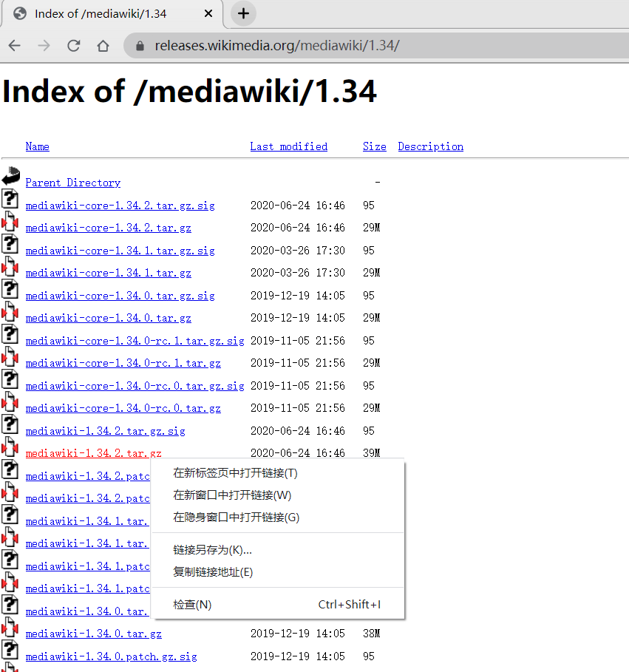629x672 pixels.
Task: Choose 在新窗口中打开链接(W) from context menu
Action: pyautogui.click(x=278, y=495)
